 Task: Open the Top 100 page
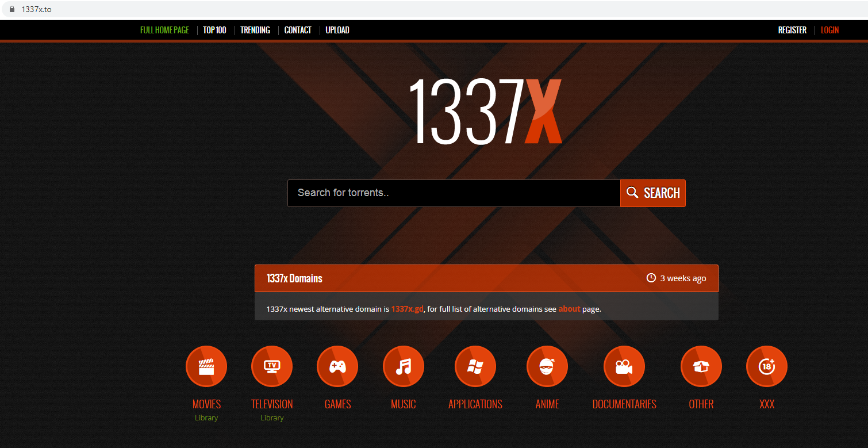point(214,30)
